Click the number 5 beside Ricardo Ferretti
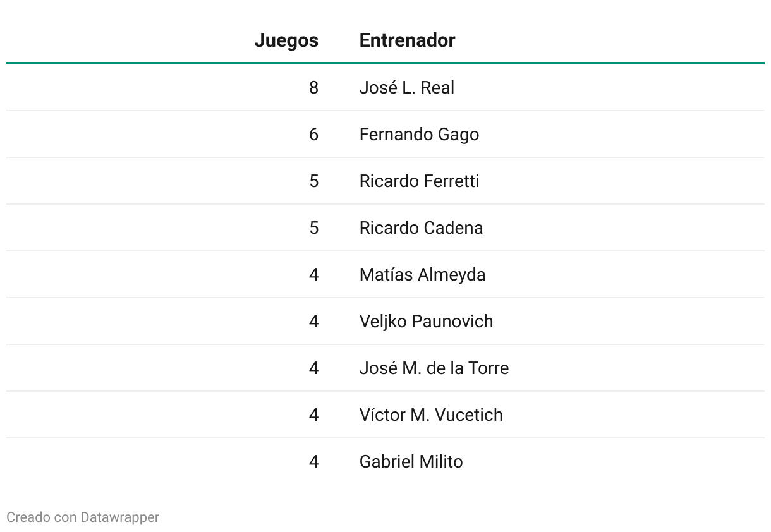 [313, 181]
